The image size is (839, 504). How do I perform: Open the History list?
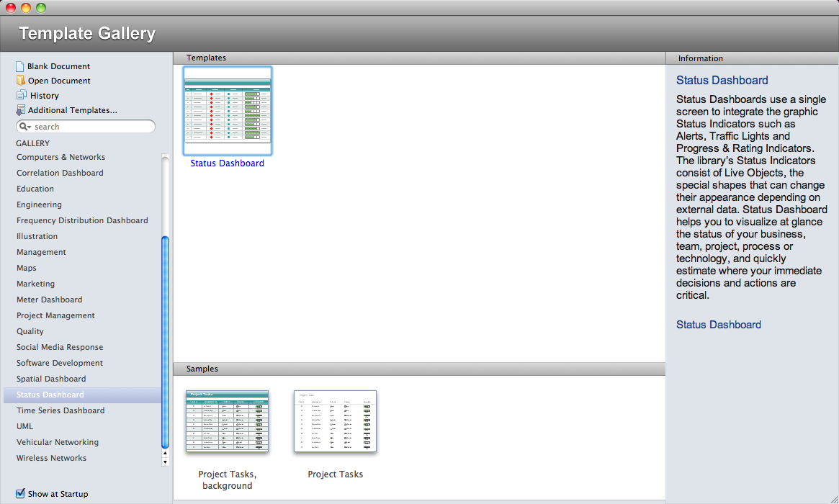(45, 96)
